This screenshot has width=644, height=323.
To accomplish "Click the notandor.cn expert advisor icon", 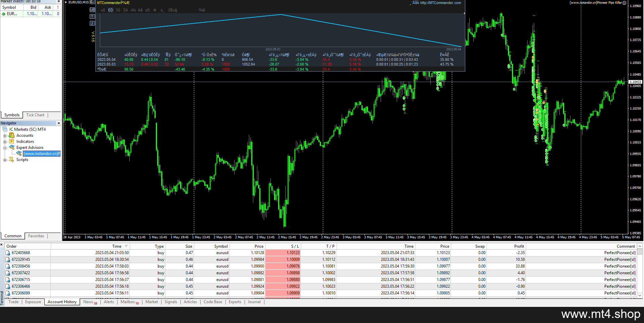I will coord(19,153).
